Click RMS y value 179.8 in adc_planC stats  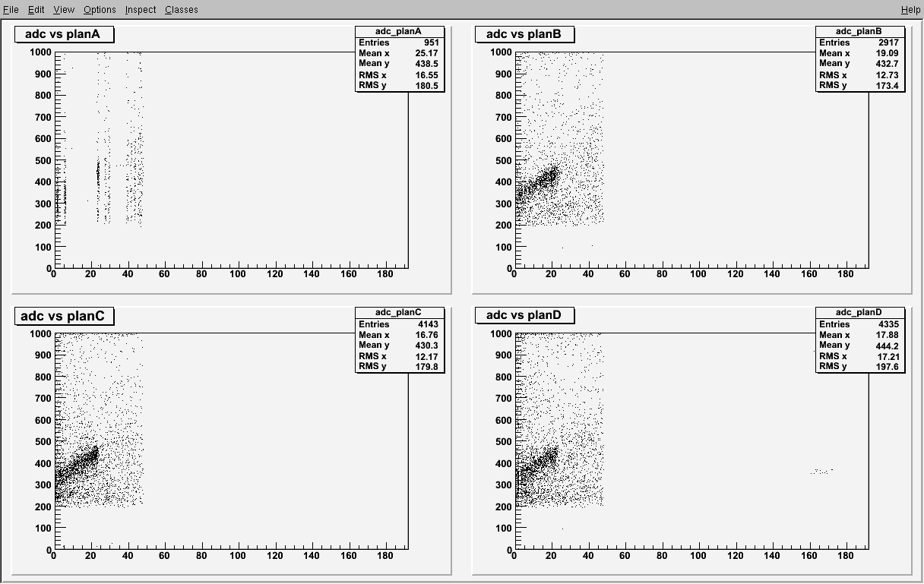pyautogui.click(x=428, y=367)
